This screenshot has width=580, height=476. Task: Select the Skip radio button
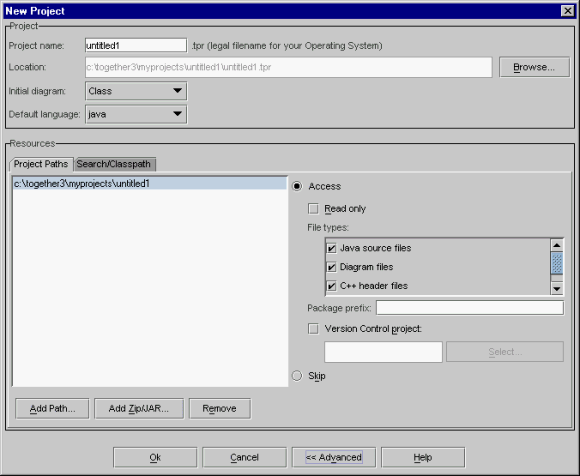[297, 376]
